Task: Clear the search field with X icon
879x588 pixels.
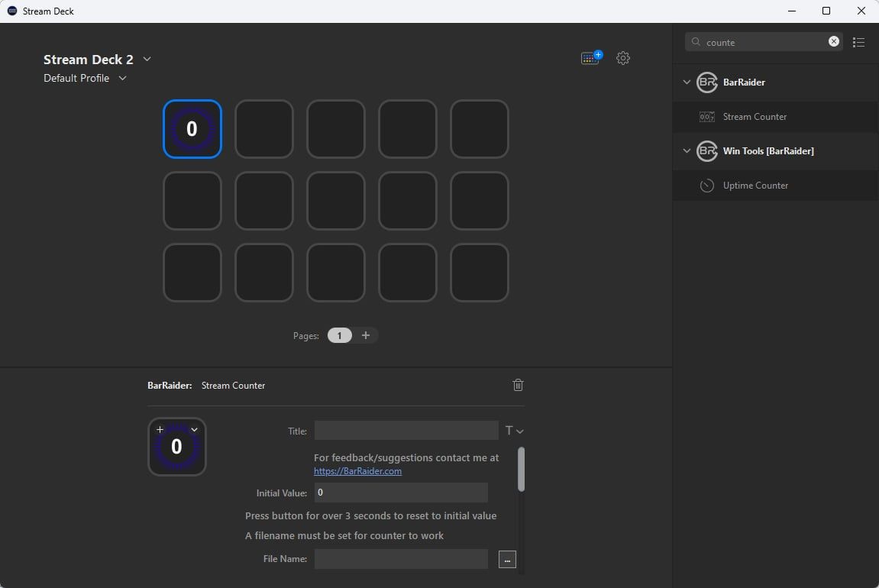Action: coord(834,42)
